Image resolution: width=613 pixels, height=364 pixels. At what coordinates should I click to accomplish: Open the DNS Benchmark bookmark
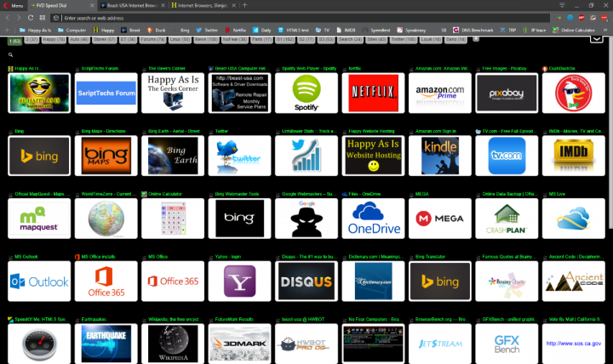[473, 30]
